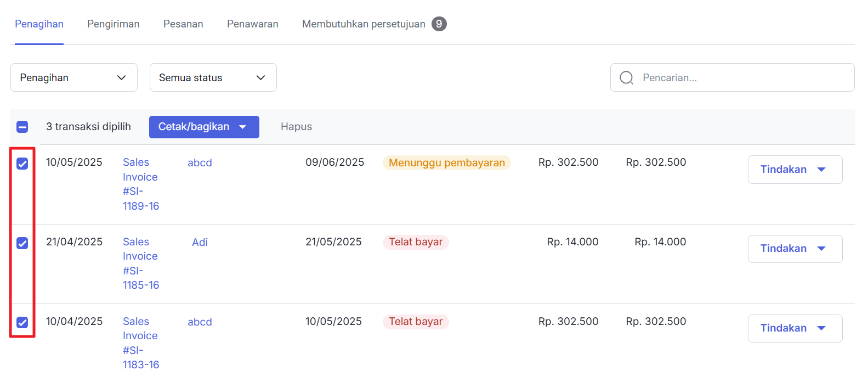
Task: Open the Cetak/bagikan dropdown button
Action: (x=203, y=127)
